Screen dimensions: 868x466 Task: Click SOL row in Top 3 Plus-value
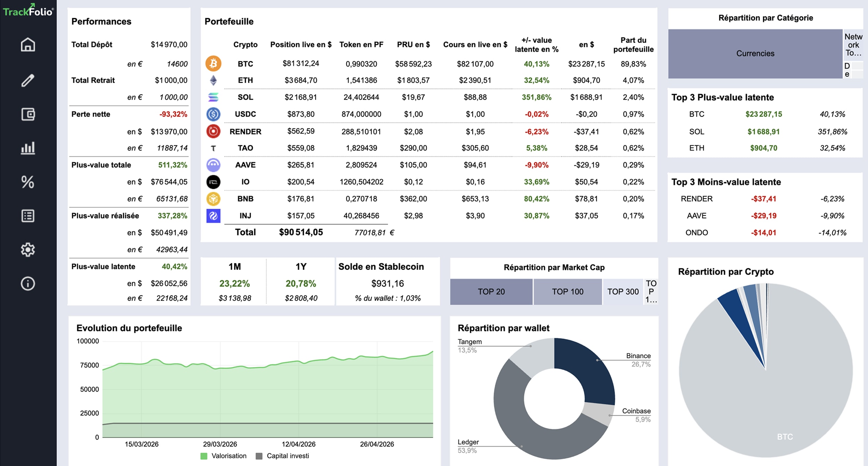point(765,132)
